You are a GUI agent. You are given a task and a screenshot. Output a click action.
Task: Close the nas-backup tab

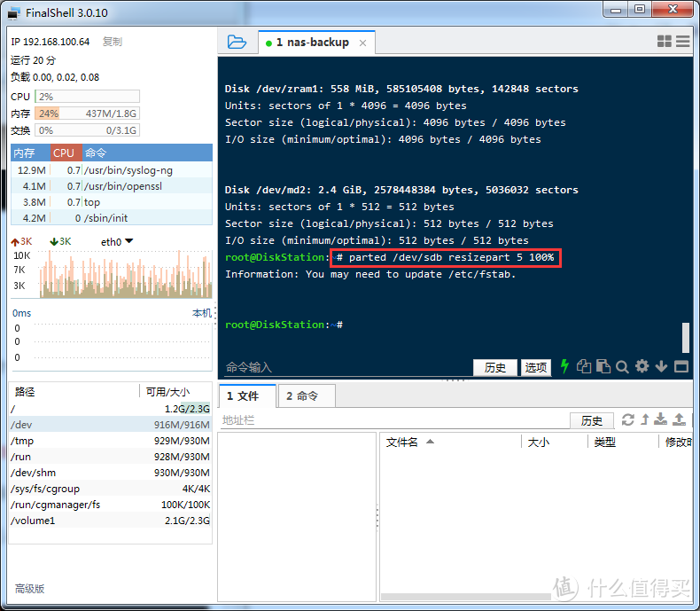(x=363, y=43)
